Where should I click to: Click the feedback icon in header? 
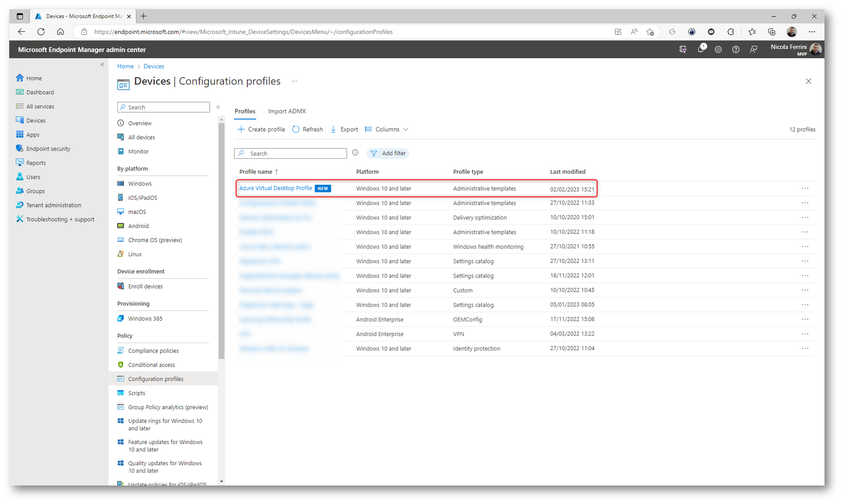pos(754,49)
